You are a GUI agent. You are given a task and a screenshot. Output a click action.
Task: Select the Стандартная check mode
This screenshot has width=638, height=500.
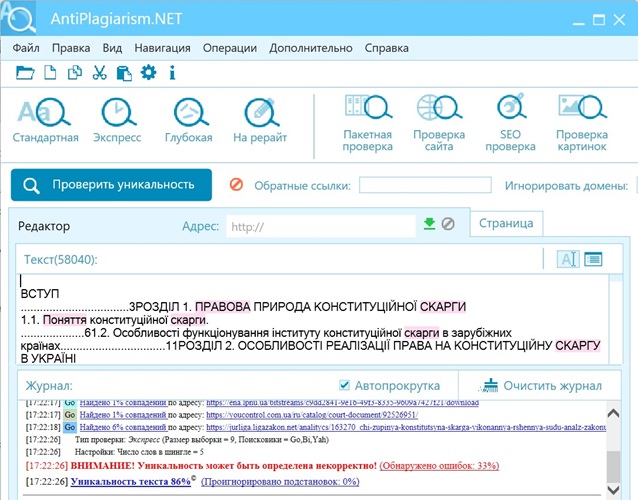pyautogui.click(x=45, y=120)
